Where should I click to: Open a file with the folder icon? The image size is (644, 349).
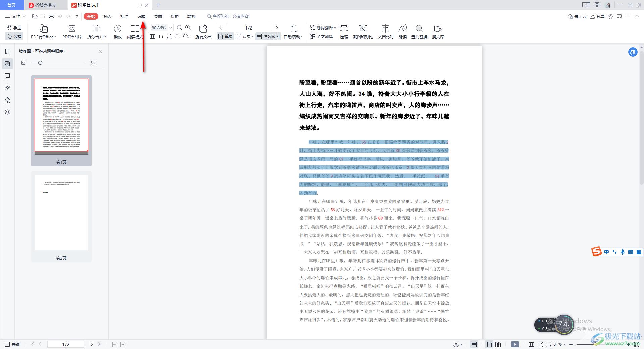tap(35, 16)
